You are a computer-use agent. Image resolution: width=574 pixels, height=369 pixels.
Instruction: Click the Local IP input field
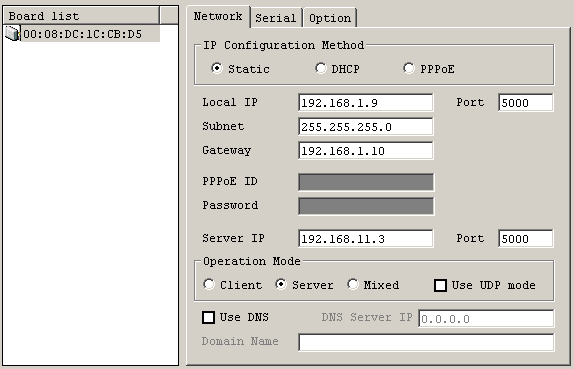click(x=366, y=102)
